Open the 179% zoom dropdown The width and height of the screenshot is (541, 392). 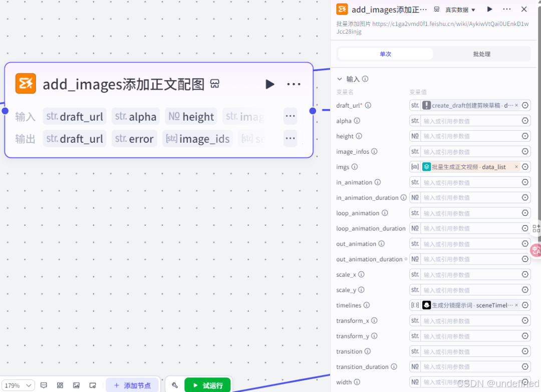pyautogui.click(x=19, y=385)
